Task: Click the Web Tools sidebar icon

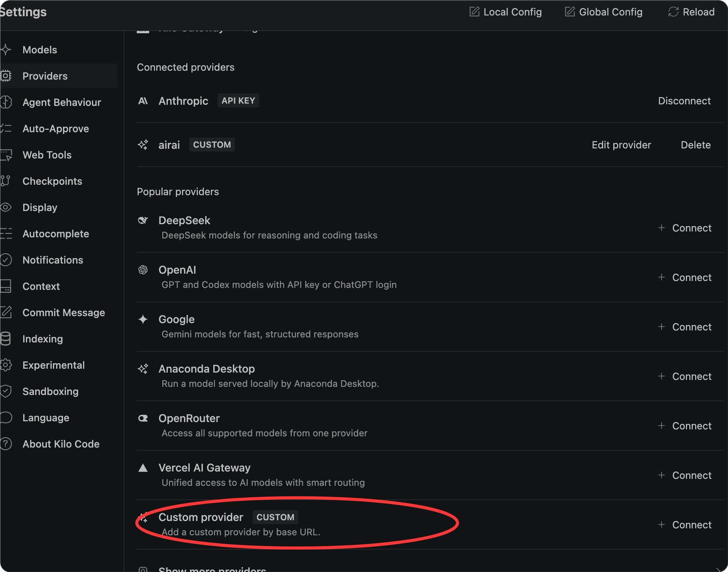Action: coord(6,155)
